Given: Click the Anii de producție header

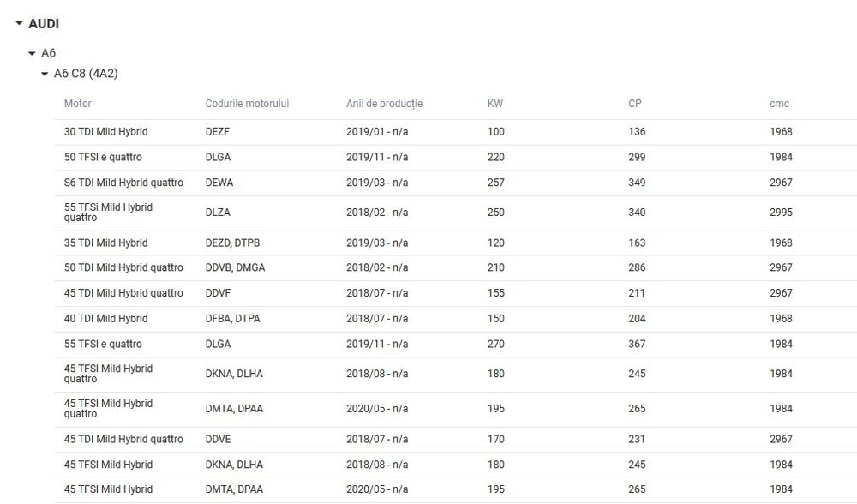Looking at the screenshot, I should [x=384, y=104].
